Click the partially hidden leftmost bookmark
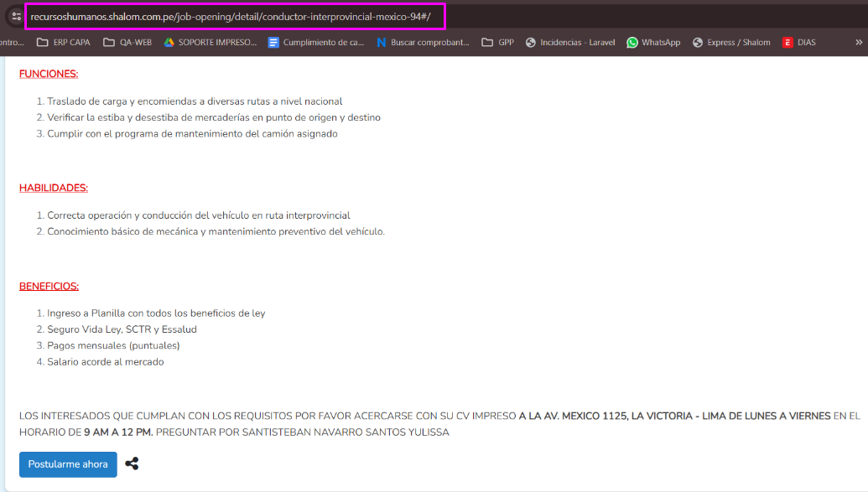Image resolution: width=868 pixels, height=492 pixels. click(x=12, y=42)
